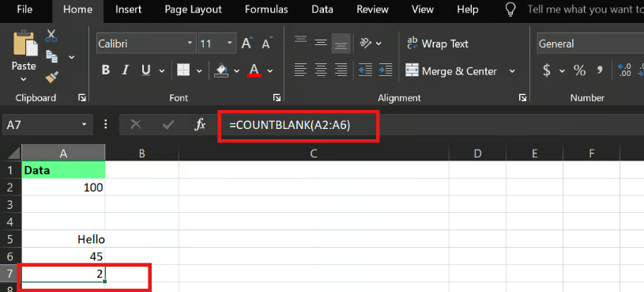Image resolution: width=644 pixels, height=292 pixels.
Task: Switch to the View tab
Action: pyautogui.click(x=422, y=9)
